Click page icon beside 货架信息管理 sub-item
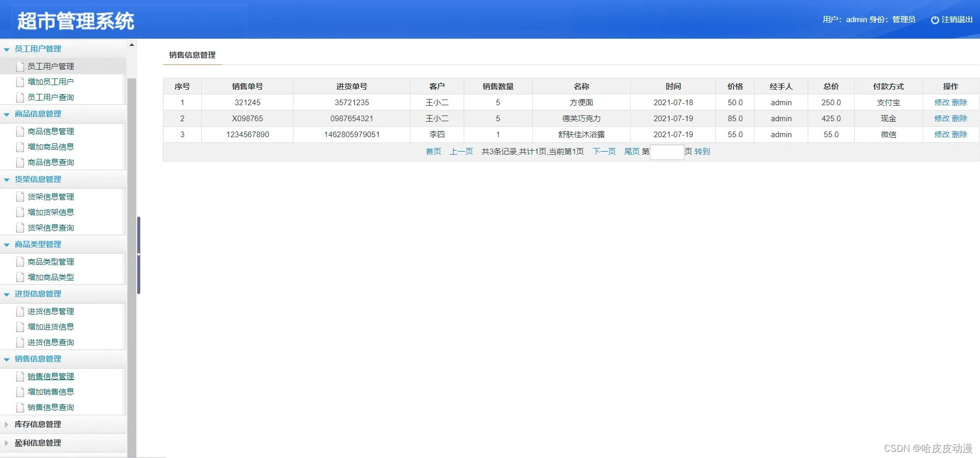Screen dimensions: 980x458 (20, 197)
